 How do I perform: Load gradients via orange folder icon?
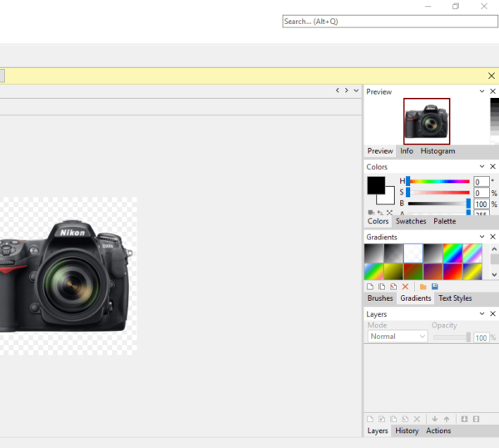pos(423,287)
